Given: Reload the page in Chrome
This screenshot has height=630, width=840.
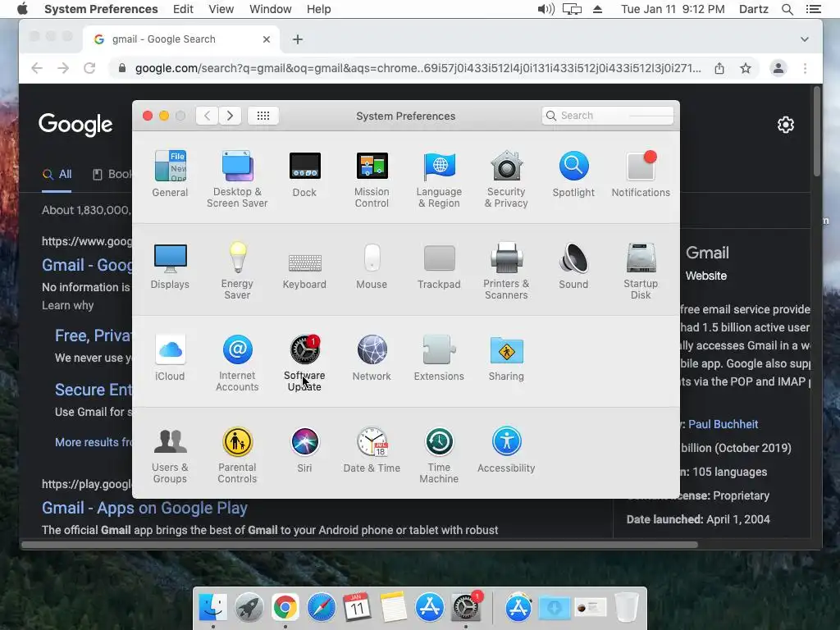Looking at the screenshot, I should (89, 68).
